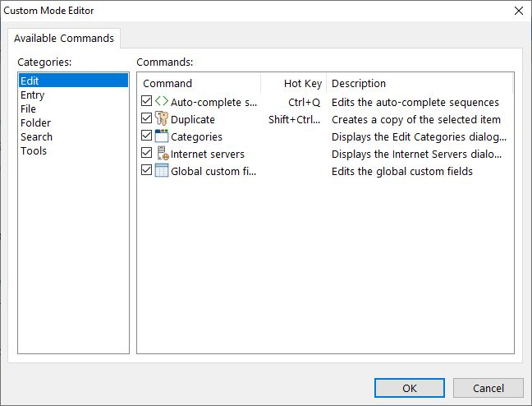The width and height of the screenshot is (532, 406).
Task: Click the Categories window icon
Action: pos(162,136)
